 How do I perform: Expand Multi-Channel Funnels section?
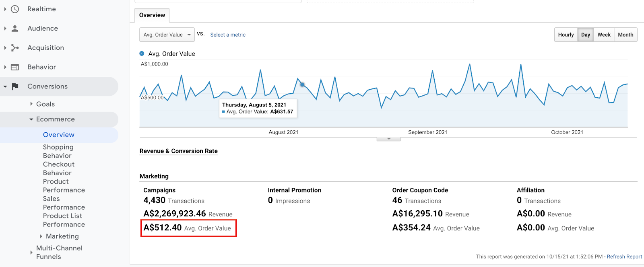(59, 253)
